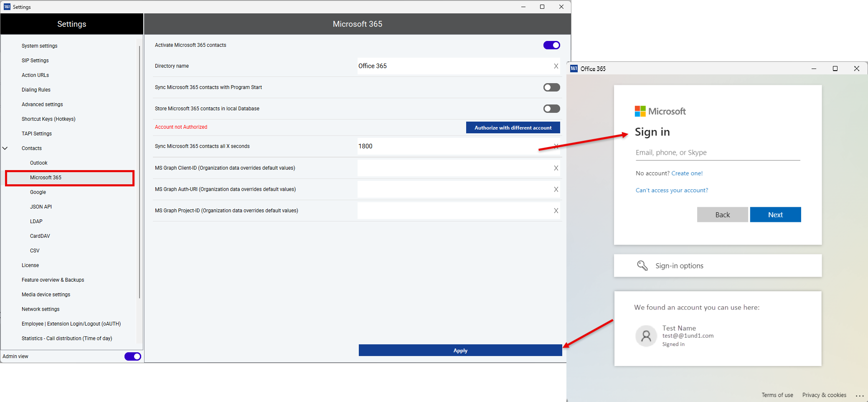
Task: Clear the MS Graph Project-ID field X icon
Action: tap(556, 211)
